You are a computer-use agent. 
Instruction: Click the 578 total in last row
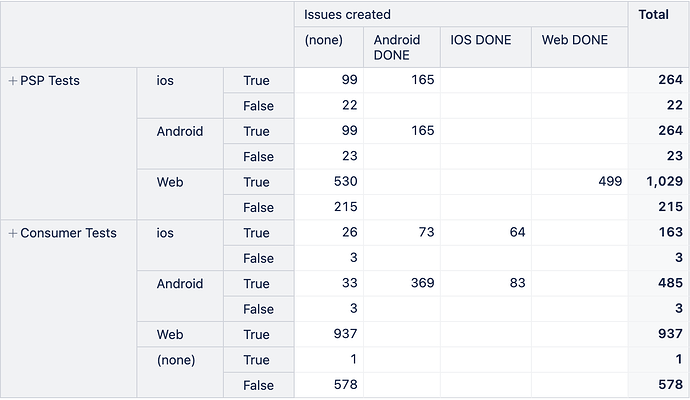pos(658,385)
